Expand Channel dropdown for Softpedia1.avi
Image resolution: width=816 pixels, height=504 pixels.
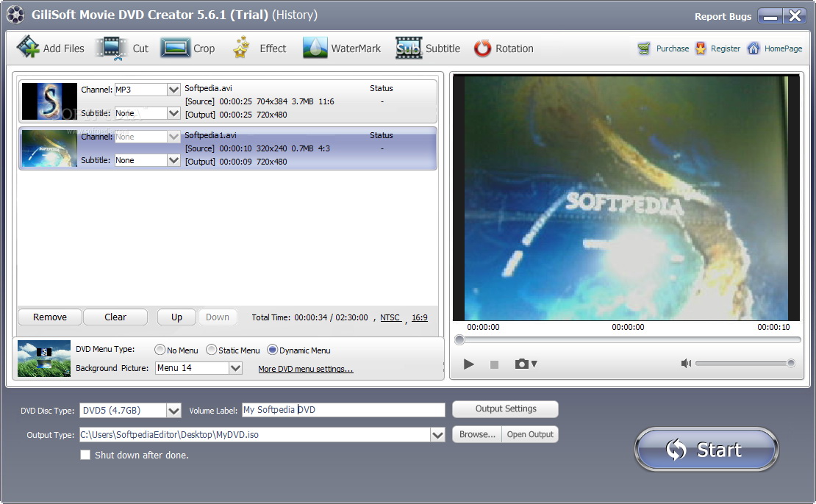pyautogui.click(x=173, y=136)
